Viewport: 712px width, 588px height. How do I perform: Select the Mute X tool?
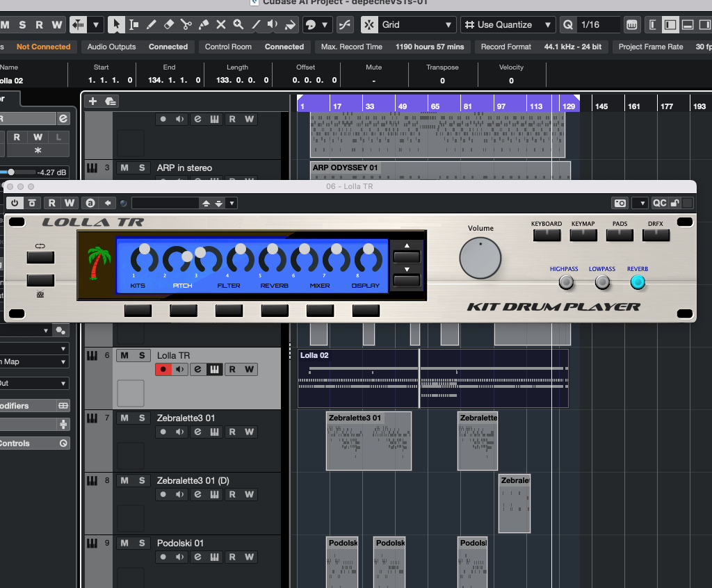click(x=221, y=24)
